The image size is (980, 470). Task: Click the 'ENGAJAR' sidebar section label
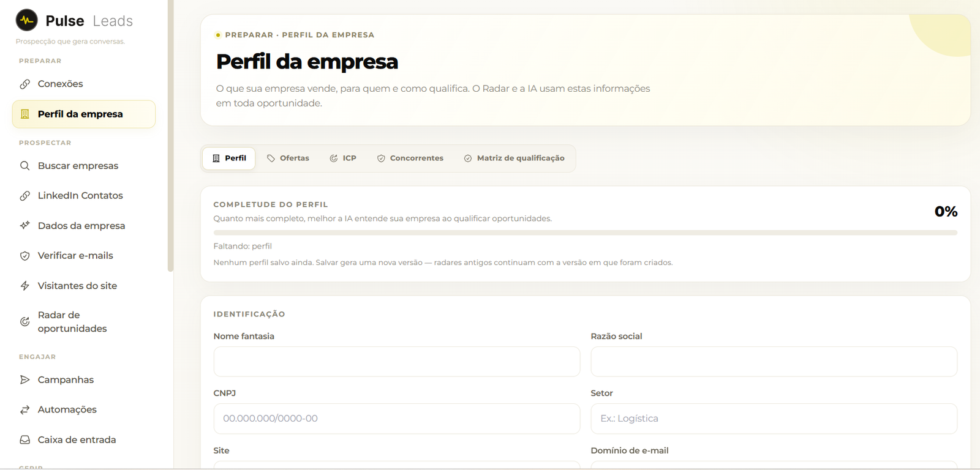point(37,357)
